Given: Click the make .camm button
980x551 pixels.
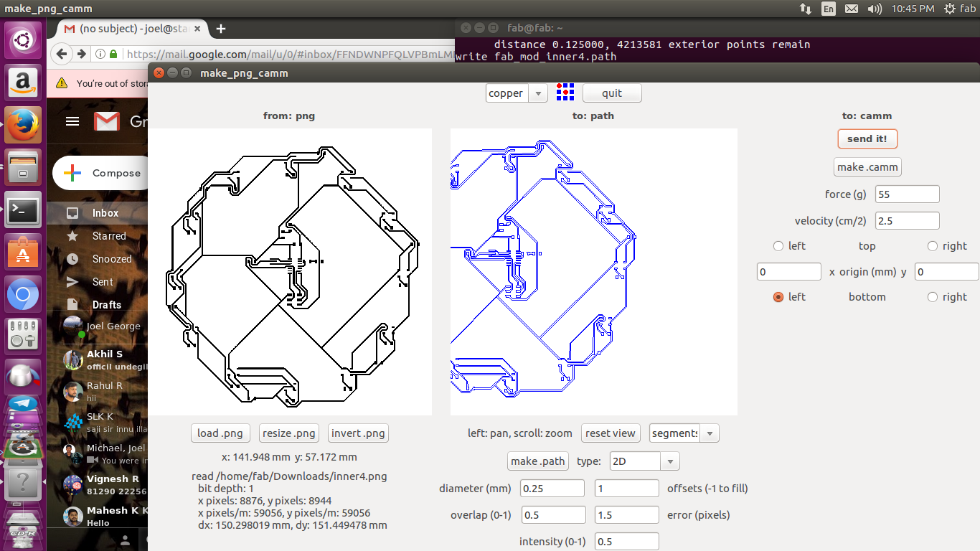Looking at the screenshot, I should coord(867,167).
